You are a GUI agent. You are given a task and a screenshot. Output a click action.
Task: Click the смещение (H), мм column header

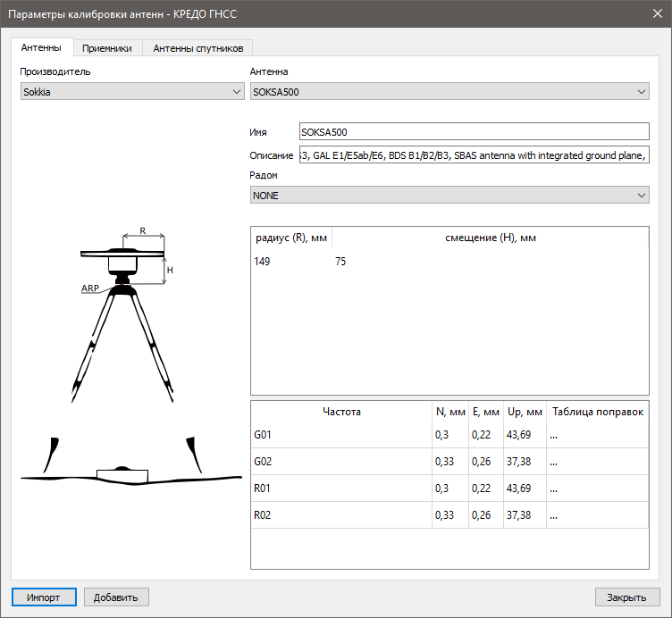coord(491,238)
